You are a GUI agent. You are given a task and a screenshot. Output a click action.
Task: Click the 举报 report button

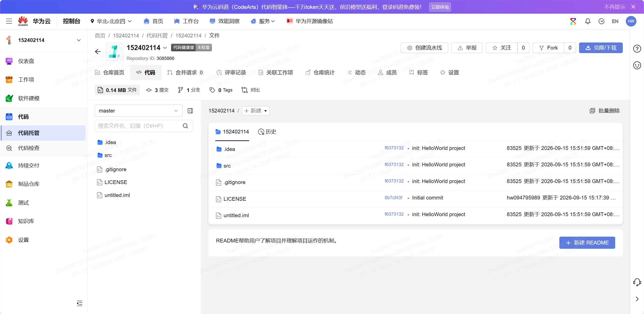point(467,48)
